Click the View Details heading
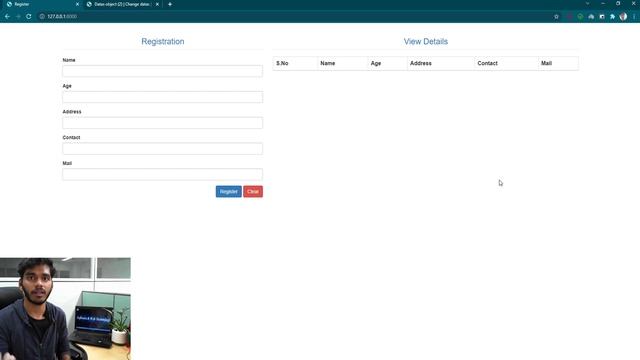 coord(426,41)
